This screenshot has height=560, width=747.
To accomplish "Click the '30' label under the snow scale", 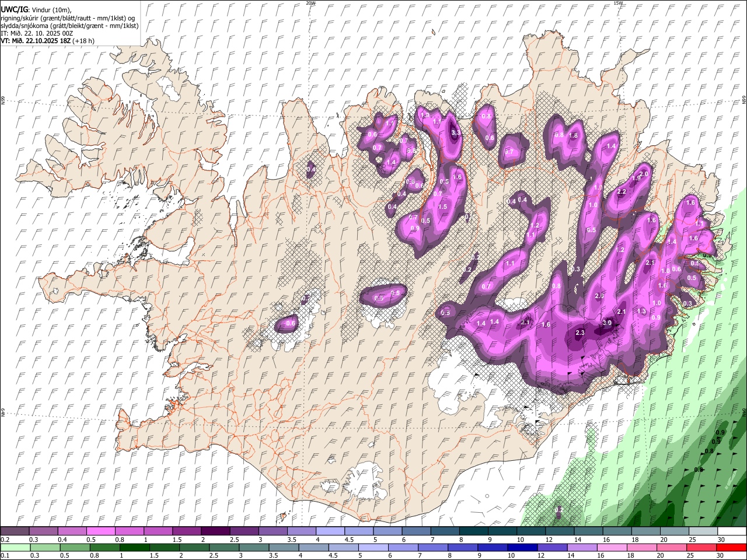I will (x=721, y=540).
